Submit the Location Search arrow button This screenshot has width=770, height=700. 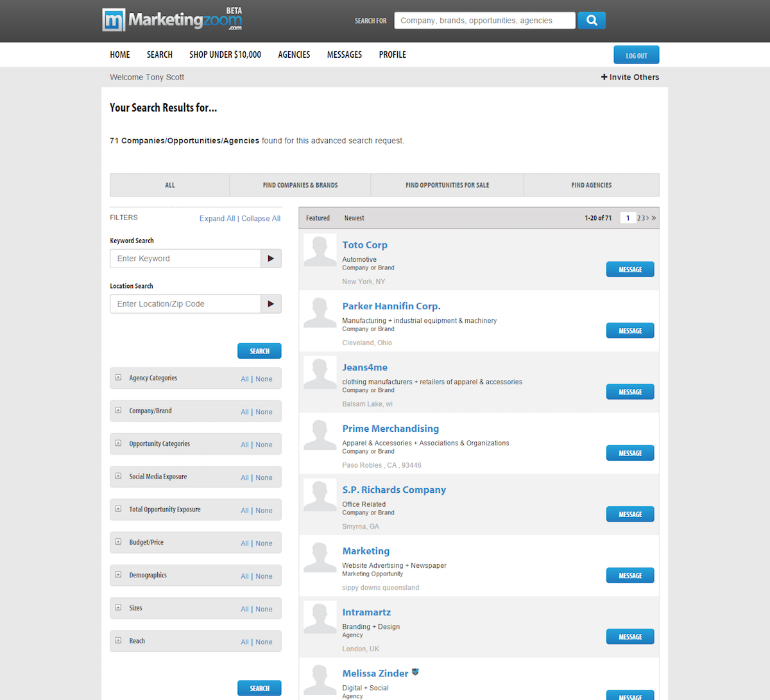pyautogui.click(x=271, y=304)
